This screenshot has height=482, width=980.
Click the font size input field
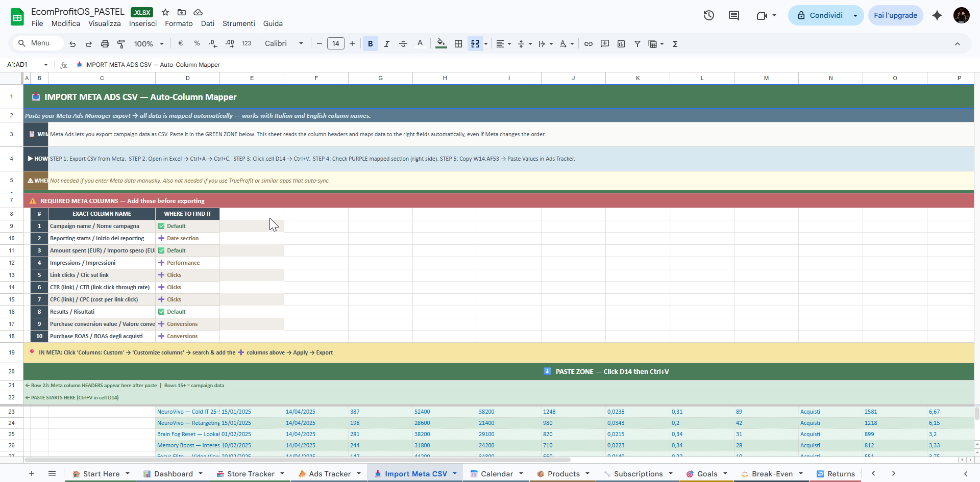[x=335, y=44]
